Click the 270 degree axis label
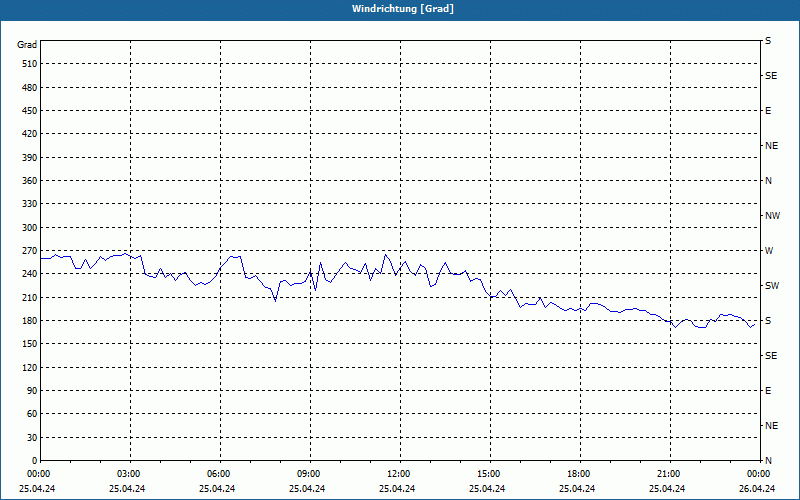This screenshot has height=500, width=800. click(x=30, y=251)
